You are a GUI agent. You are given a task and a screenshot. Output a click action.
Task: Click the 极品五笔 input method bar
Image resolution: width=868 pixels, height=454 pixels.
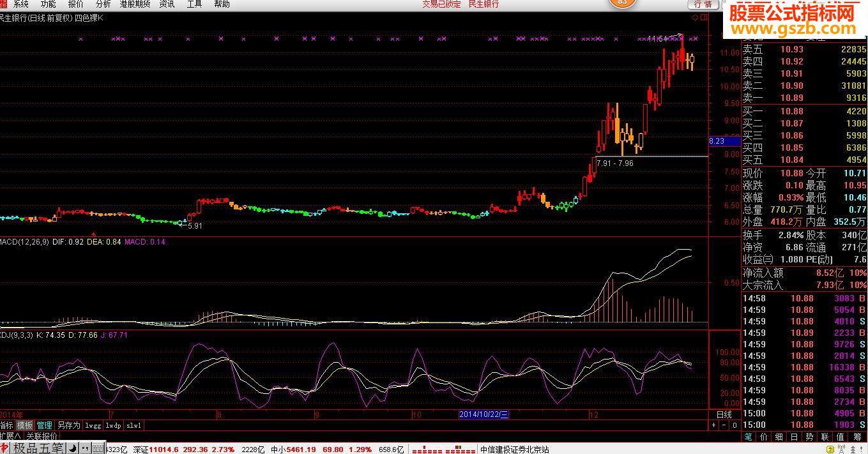click(38, 448)
